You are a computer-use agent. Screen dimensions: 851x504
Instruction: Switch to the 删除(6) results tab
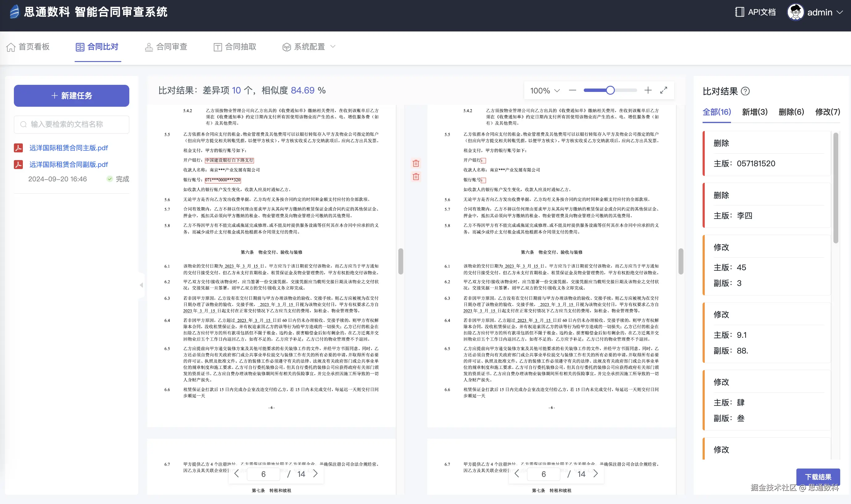791,112
